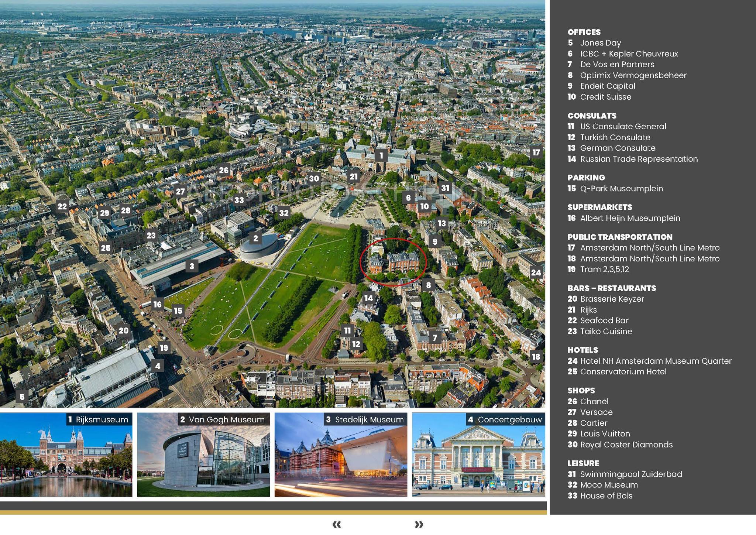Click map marker 33 House of Bols

[239, 200]
